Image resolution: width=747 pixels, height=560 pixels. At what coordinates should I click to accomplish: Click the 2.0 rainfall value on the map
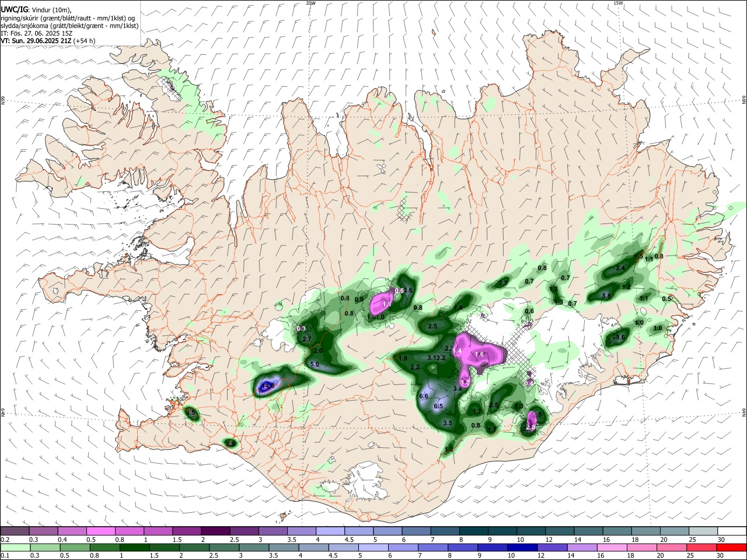pos(318,351)
